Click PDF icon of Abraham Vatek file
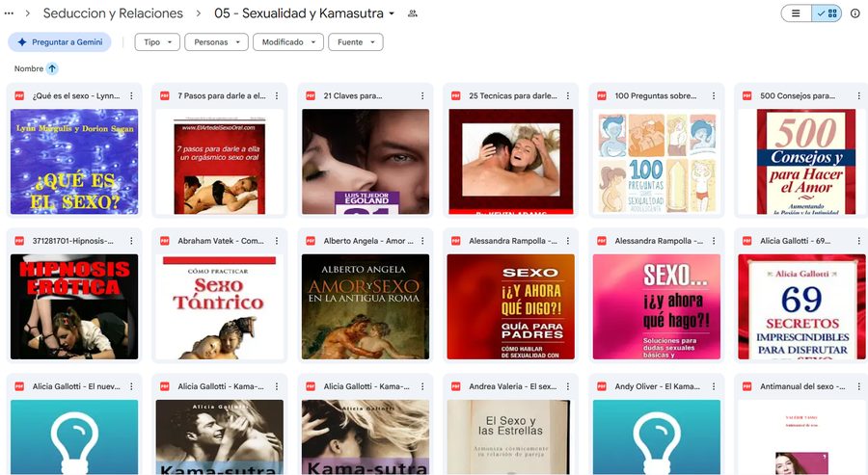Screen dimensions: 868x475 click(165, 241)
